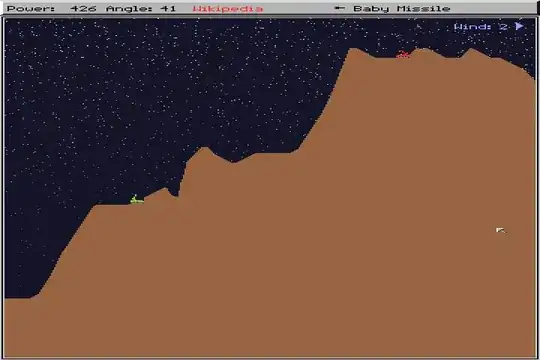
Task: Click the wind direction arrow
Action: click(x=519, y=26)
